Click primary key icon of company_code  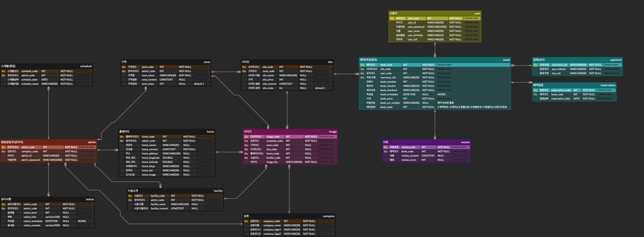(246, 221)
